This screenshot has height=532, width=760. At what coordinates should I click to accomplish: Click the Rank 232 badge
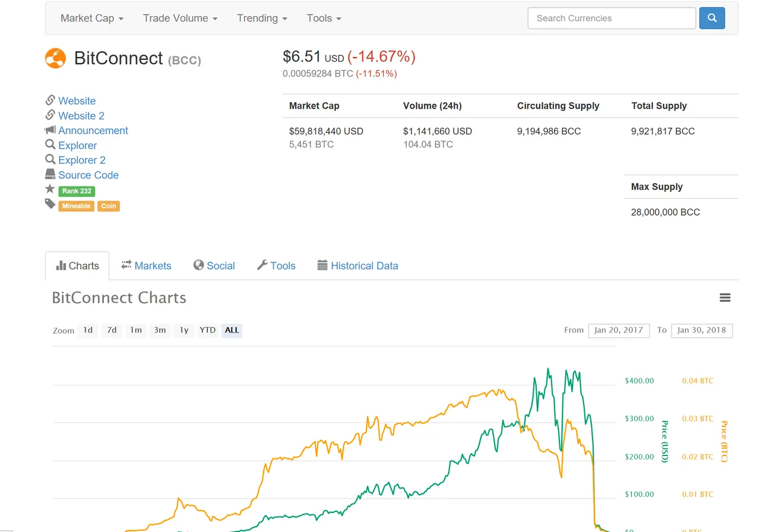pyautogui.click(x=77, y=191)
